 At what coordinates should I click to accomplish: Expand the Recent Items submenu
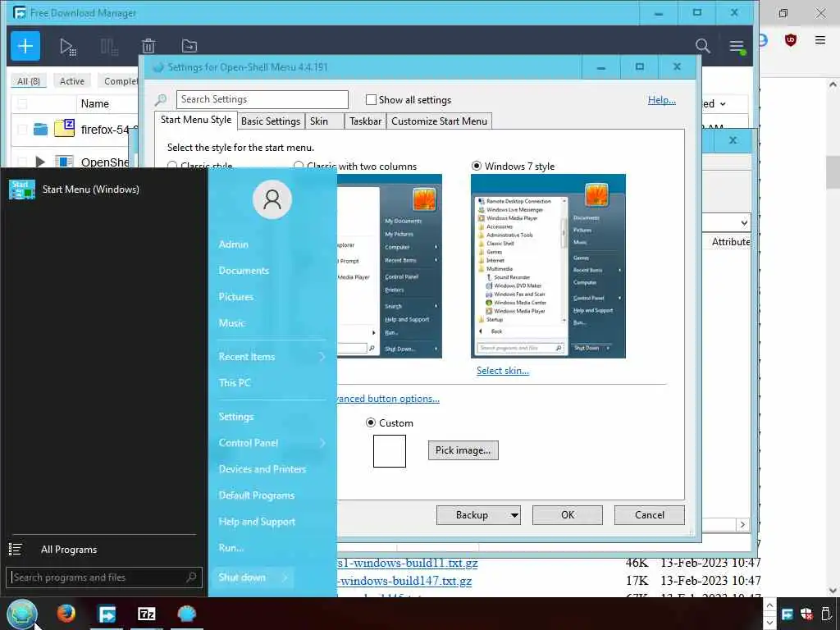(322, 357)
